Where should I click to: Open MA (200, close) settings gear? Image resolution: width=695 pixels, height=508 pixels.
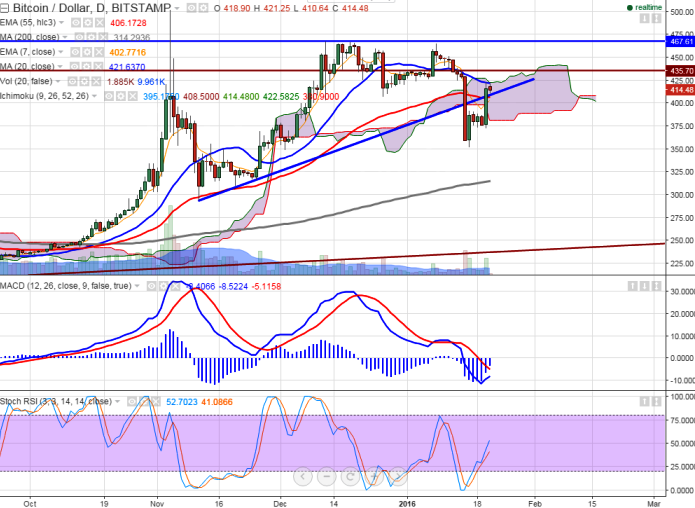91,37
